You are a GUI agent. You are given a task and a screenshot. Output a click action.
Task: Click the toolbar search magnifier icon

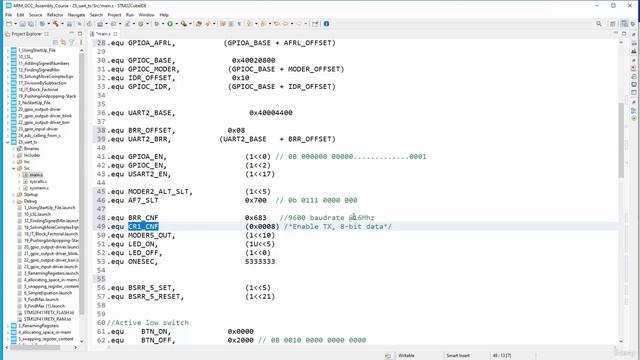tap(599, 24)
